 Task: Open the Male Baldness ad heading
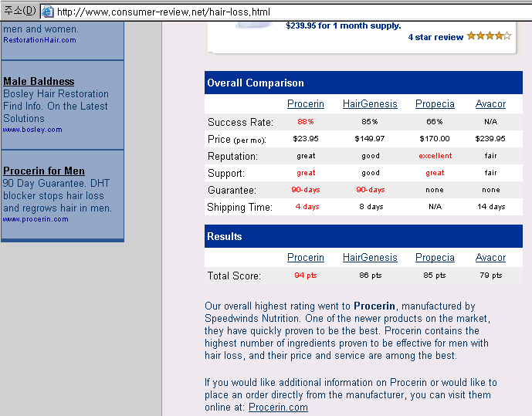click(39, 81)
